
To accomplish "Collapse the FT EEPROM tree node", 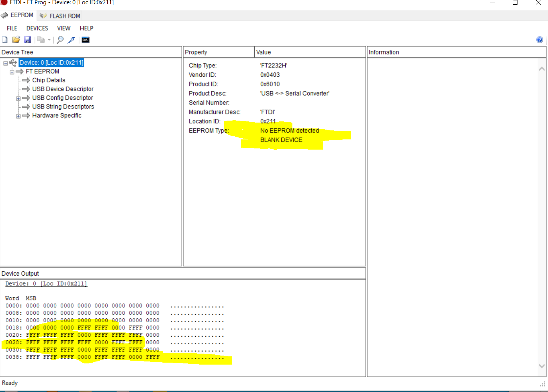I will 12,72.
